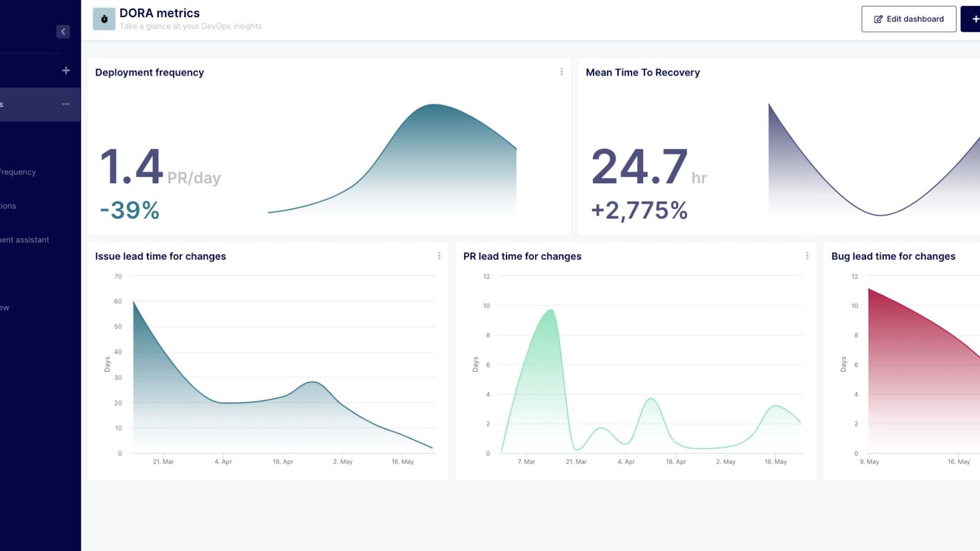Click the '4. Apr' label on Issue chart

tap(223, 462)
